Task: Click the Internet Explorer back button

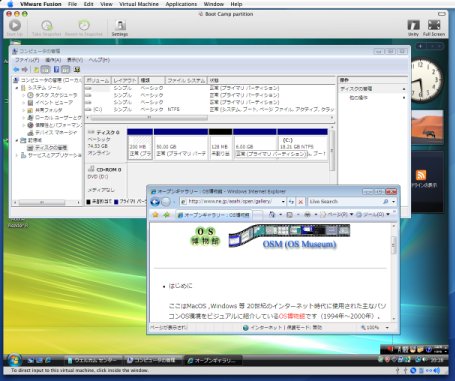Action: pyautogui.click(x=155, y=202)
